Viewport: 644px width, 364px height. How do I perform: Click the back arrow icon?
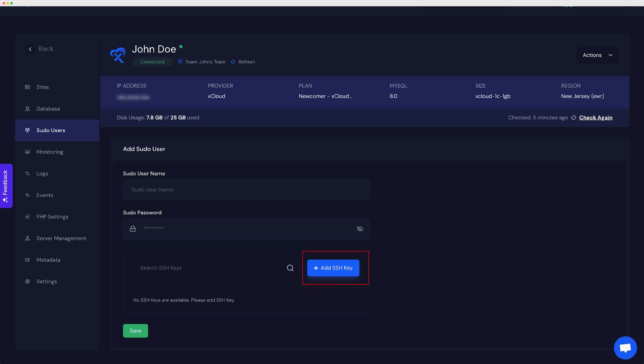click(x=30, y=49)
